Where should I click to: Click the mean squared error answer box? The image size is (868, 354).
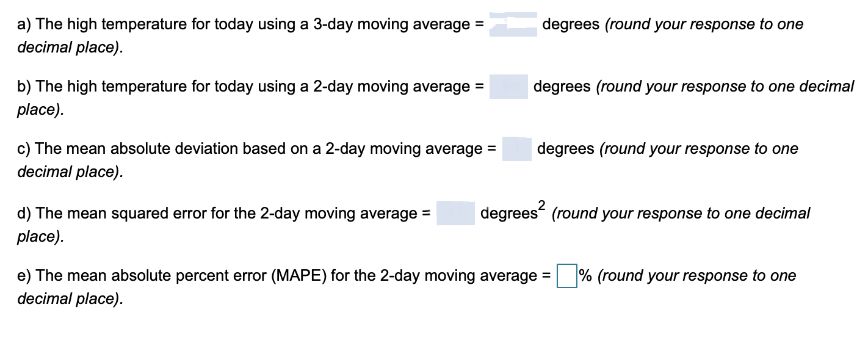(456, 213)
